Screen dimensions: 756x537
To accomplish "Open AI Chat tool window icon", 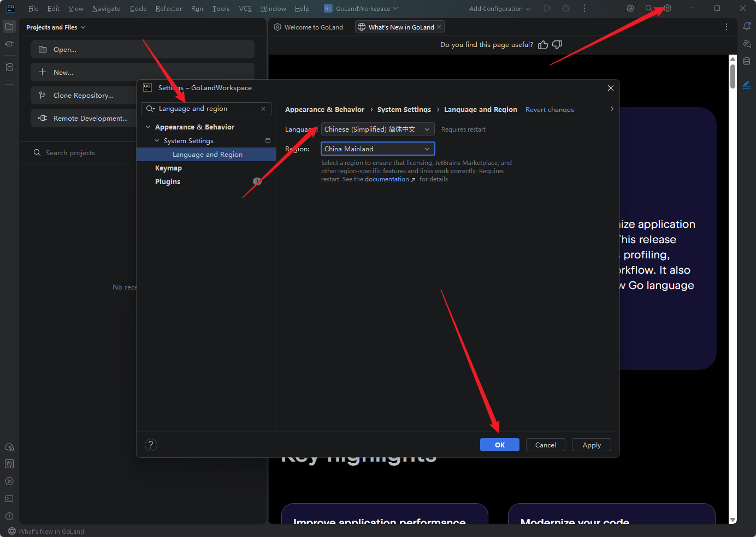I will [x=747, y=44].
